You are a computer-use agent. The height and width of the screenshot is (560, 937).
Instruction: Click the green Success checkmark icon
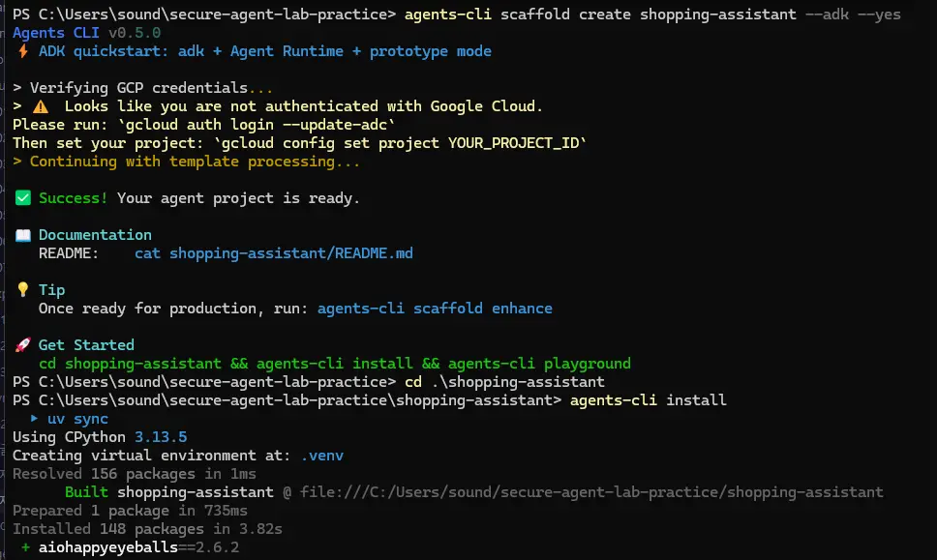coord(22,198)
